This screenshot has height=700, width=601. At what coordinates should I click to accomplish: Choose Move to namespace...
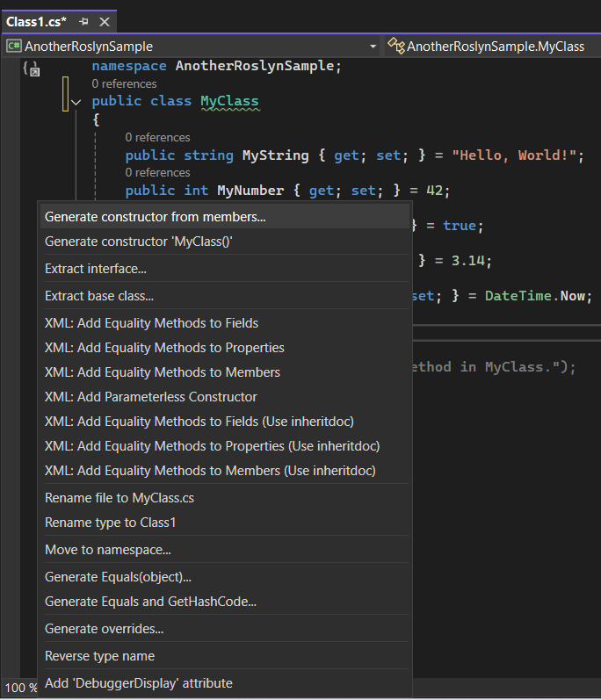pos(225,550)
